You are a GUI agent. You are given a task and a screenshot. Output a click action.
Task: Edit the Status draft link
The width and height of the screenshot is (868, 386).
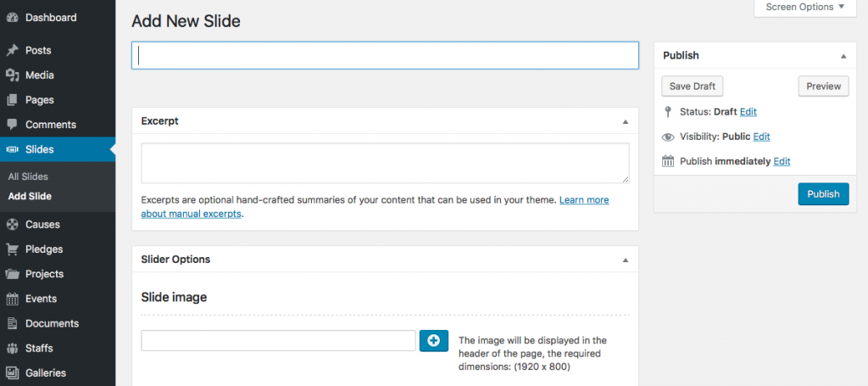(x=748, y=112)
